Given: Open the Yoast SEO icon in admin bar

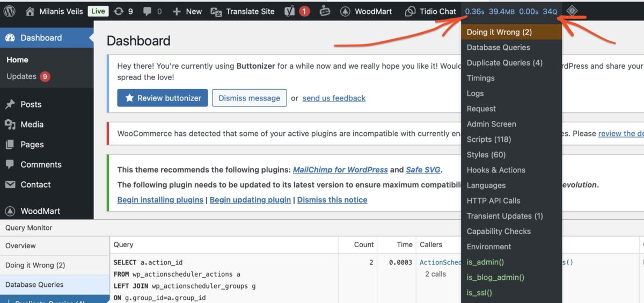Looking at the screenshot, I should (x=289, y=11).
